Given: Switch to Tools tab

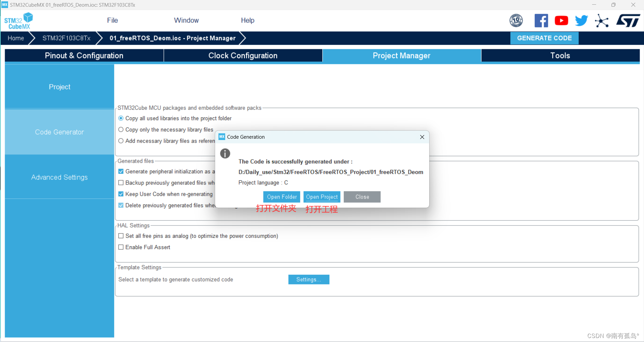Looking at the screenshot, I should click(x=560, y=56).
